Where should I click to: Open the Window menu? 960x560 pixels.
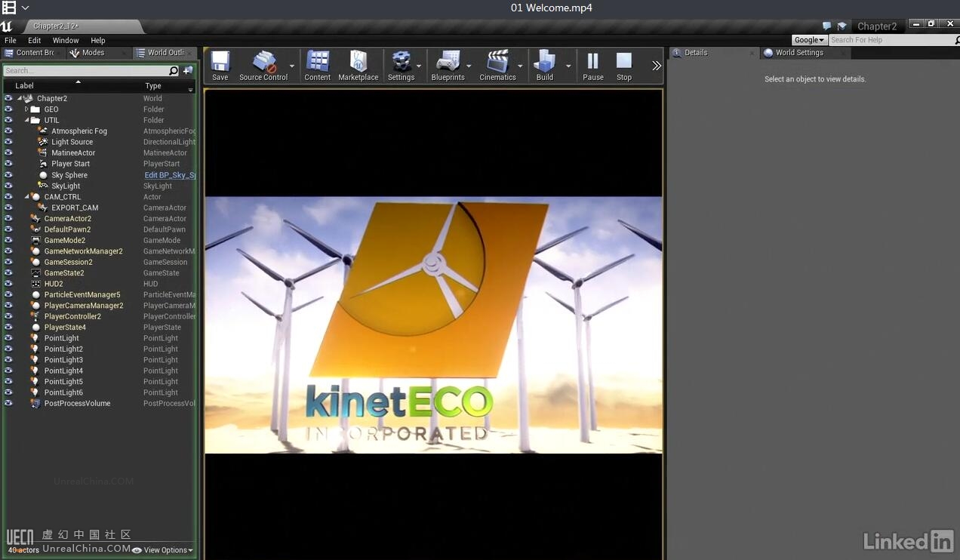coord(66,40)
